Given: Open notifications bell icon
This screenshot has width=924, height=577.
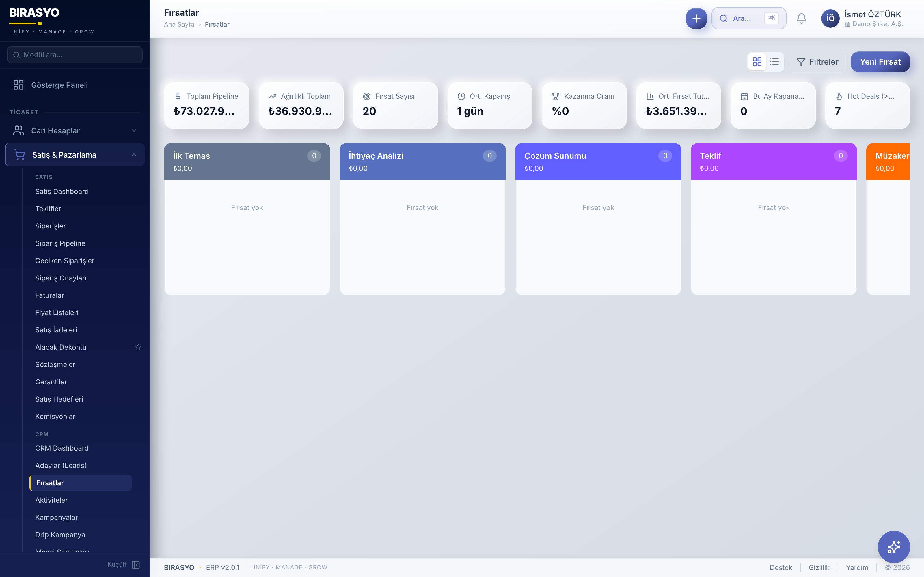Looking at the screenshot, I should point(802,18).
